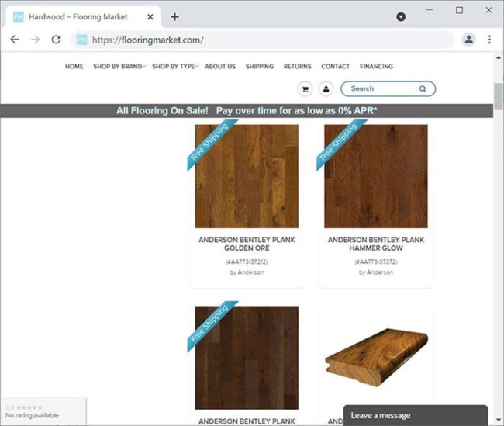
Task: Click the browser forward arrow
Action: [x=36, y=40]
